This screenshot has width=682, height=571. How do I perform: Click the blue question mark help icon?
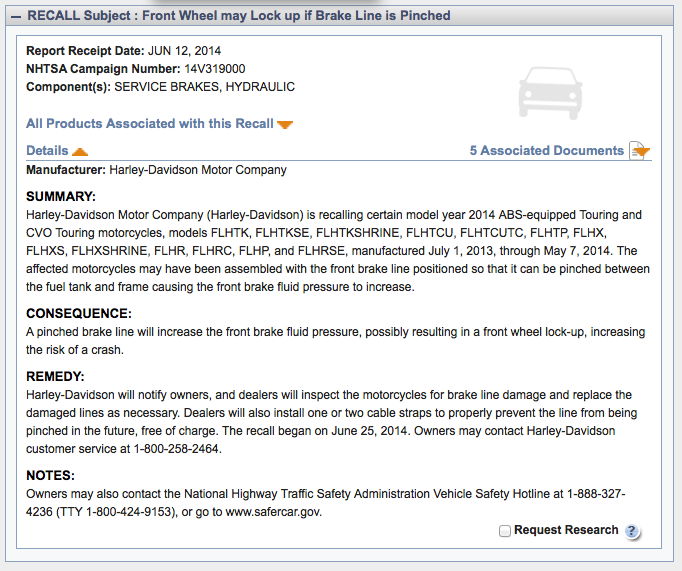click(632, 531)
